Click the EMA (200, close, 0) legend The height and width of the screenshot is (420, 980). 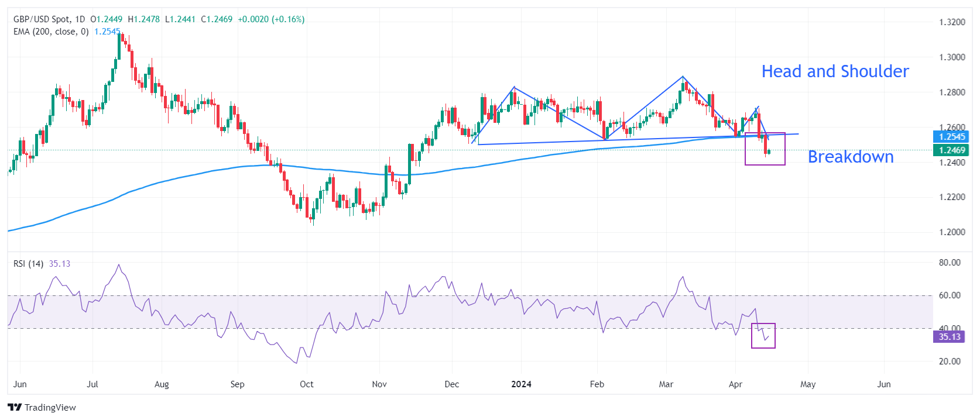[x=51, y=32]
